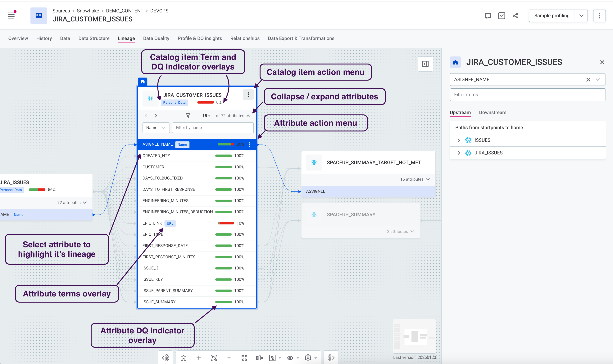Click the home icon in bottom toolbar

coord(183,358)
